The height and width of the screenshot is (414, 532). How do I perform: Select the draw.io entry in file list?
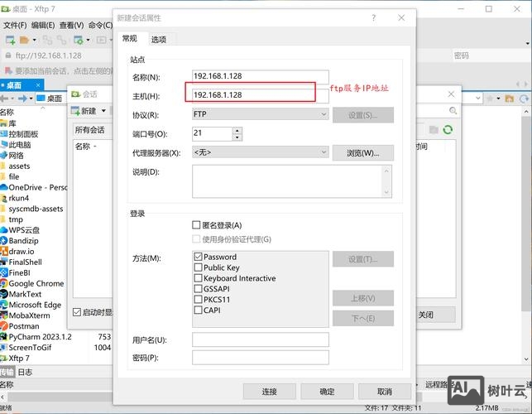coord(17,252)
